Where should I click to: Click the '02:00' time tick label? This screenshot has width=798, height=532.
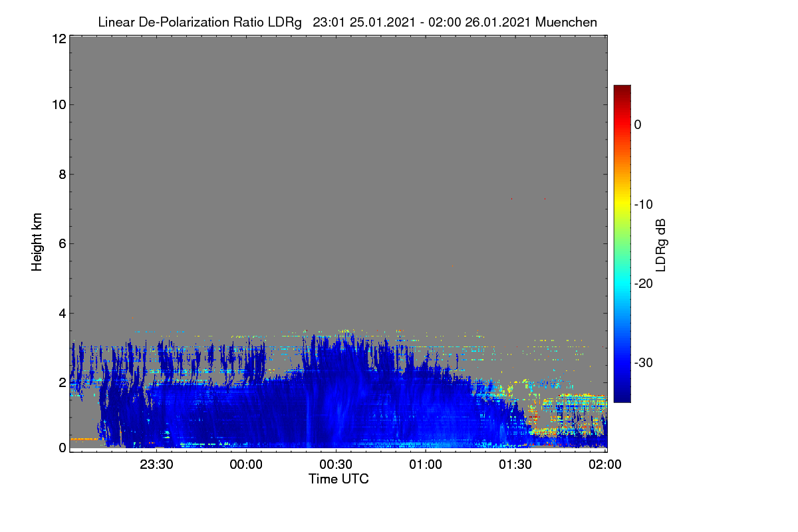pyautogui.click(x=604, y=465)
